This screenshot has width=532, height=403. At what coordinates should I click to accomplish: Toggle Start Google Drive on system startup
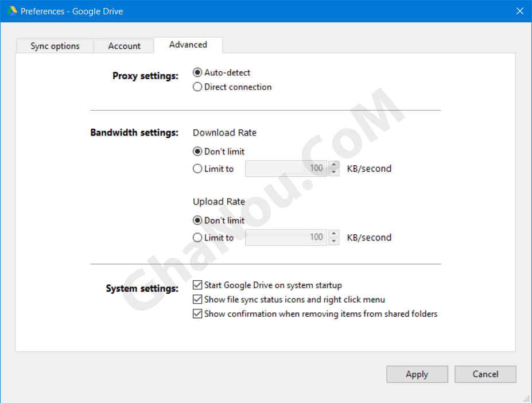pyautogui.click(x=197, y=285)
